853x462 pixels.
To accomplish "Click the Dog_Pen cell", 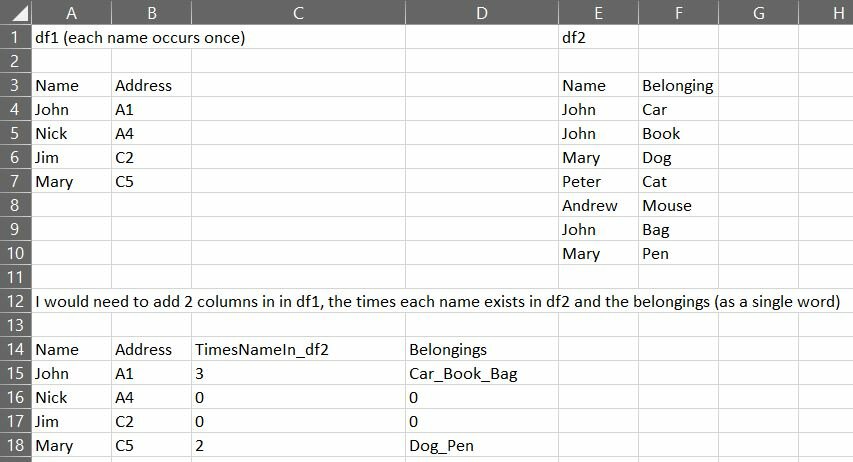I will pos(481,445).
